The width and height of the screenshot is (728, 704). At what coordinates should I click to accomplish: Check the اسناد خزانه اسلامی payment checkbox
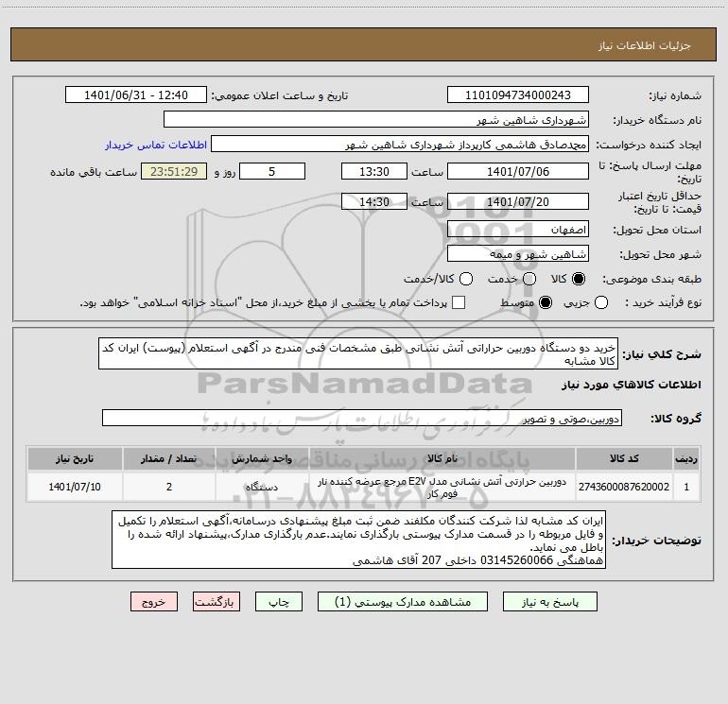(459, 302)
